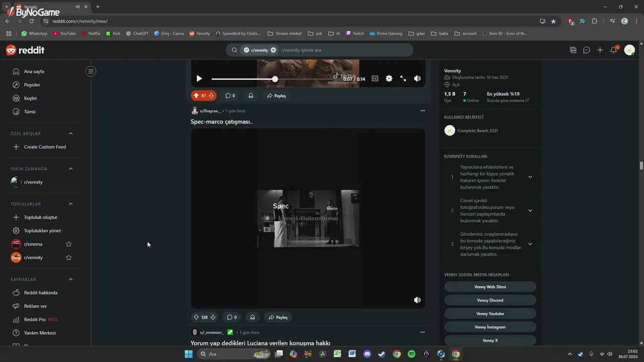Upvote the Spec-marco post with 128 votes
The height and width of the screenshot is (362, 644).
click(x=196, y=317)
